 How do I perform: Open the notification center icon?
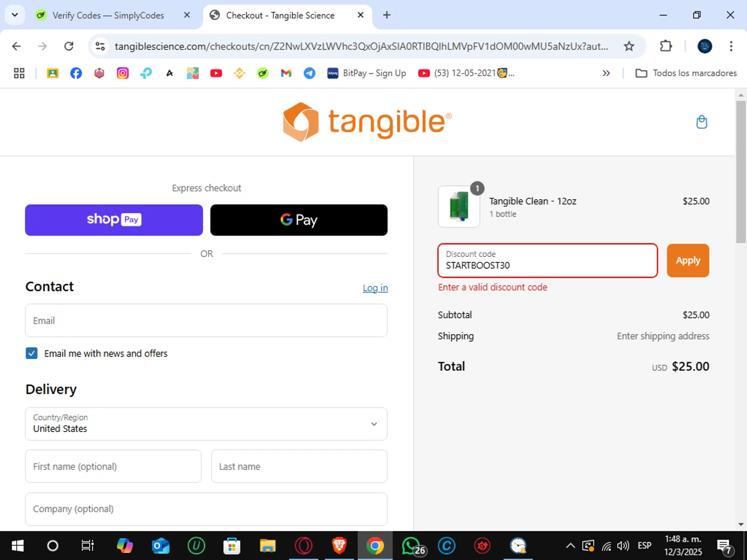point(725,547)
